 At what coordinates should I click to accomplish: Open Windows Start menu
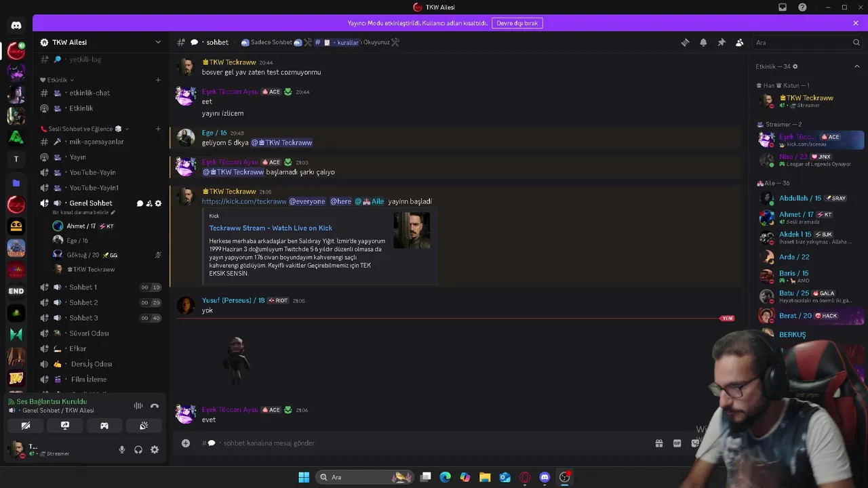tap(304, 477)
